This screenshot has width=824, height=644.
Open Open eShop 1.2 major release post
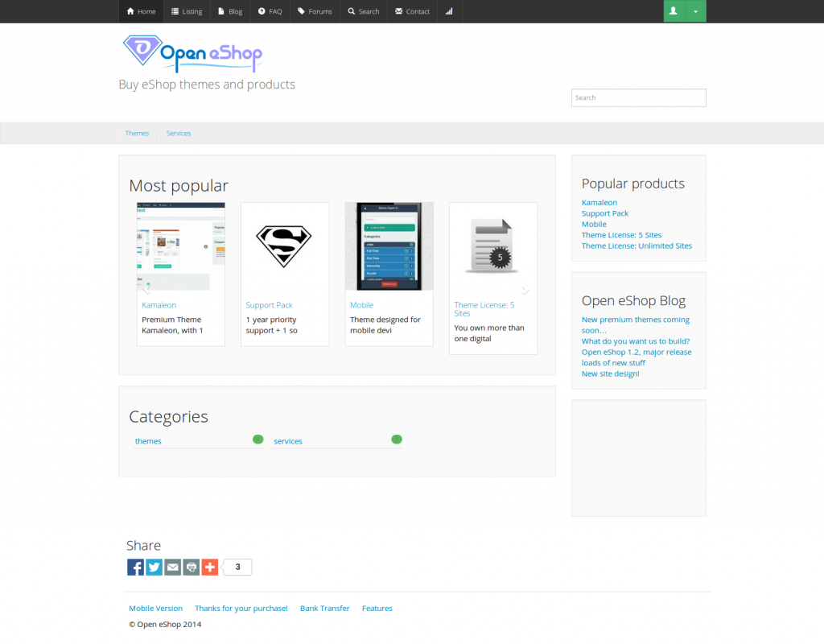[637, 357]
